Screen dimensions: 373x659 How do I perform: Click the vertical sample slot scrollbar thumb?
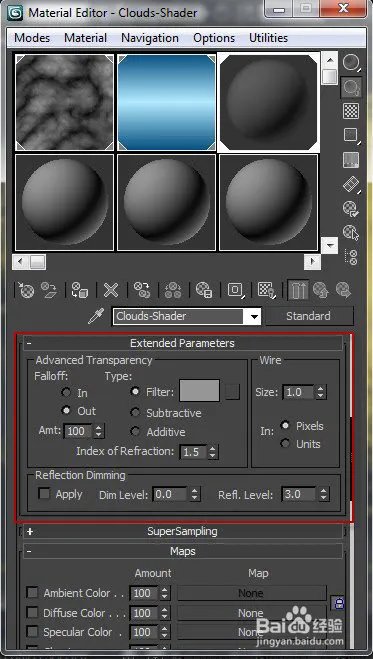click(330, 76)
